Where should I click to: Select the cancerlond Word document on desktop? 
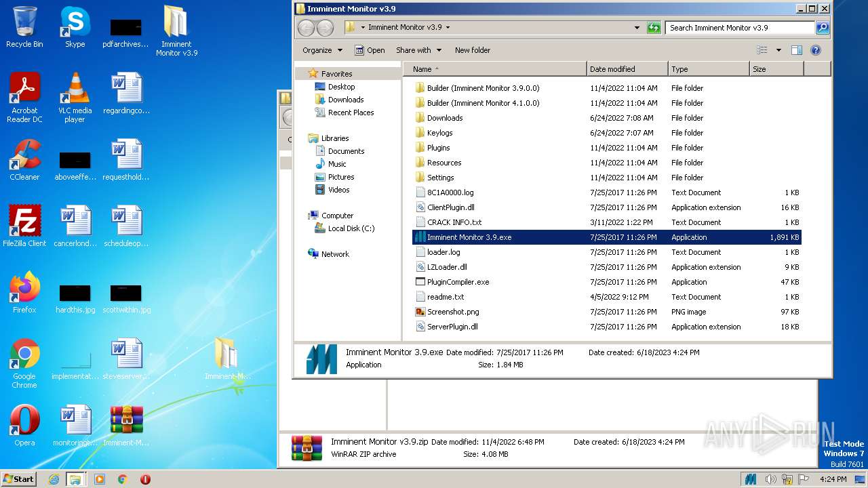click(x=75, y=226)
